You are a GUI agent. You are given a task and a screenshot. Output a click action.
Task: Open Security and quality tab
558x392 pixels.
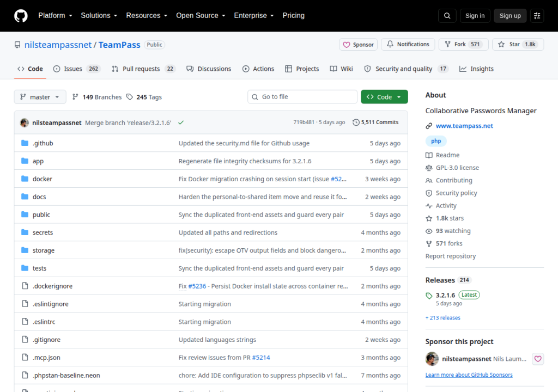tap(406, 69)
